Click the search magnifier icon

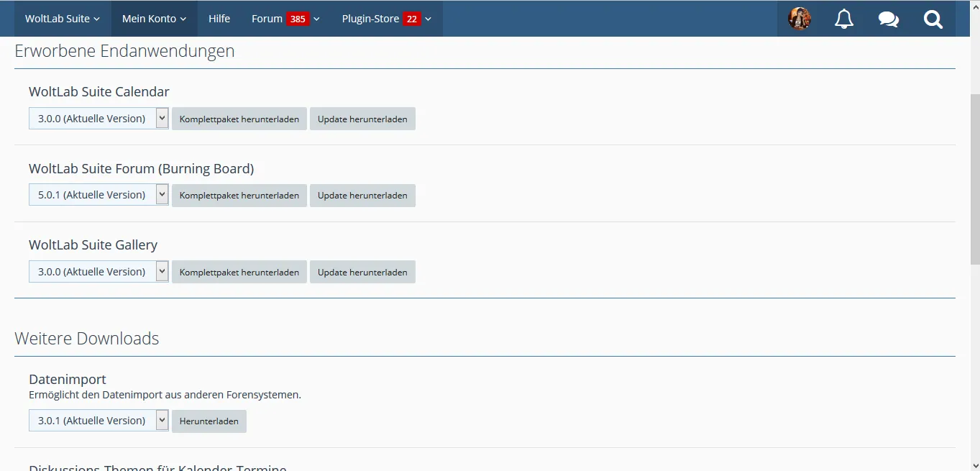(x=933, y=19)
